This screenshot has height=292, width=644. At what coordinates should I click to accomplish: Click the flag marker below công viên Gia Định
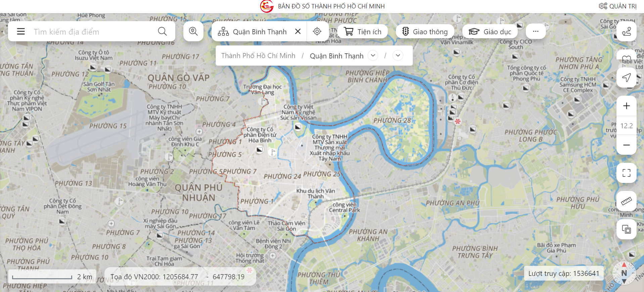(x=169, y=157)
